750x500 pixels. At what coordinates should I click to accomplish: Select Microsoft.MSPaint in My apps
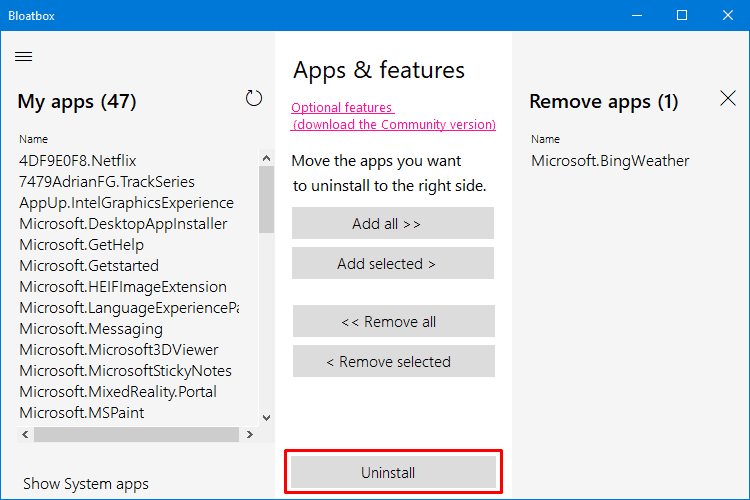(x=81, y=413)
